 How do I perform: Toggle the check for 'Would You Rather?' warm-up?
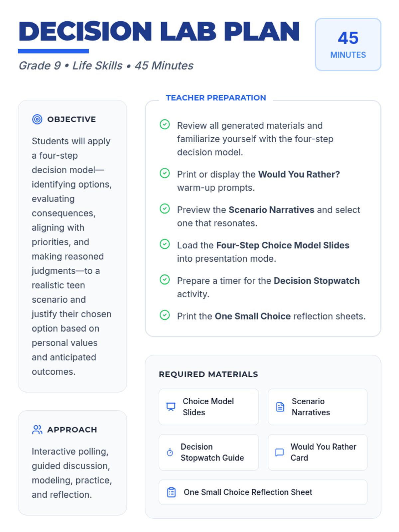point(165,173)
